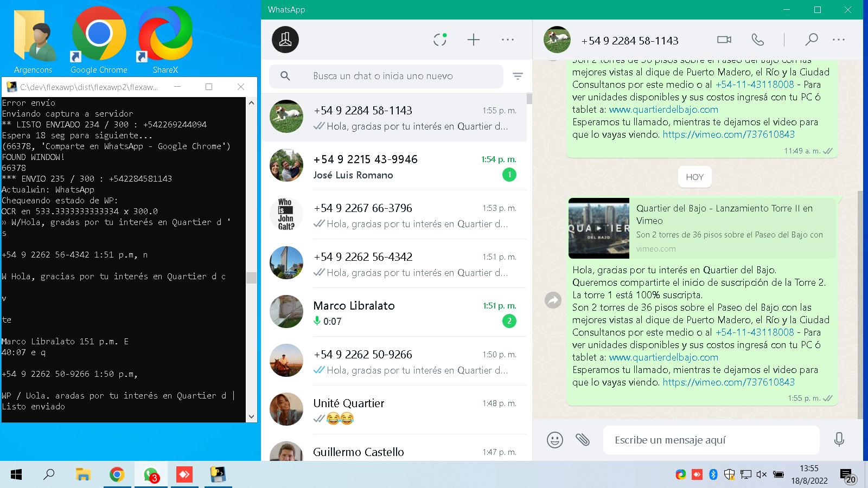The width and height of the screenshot is (868, 488).
Task: Open Google Chrome desktop shortcut
Action: pos(99,41)
